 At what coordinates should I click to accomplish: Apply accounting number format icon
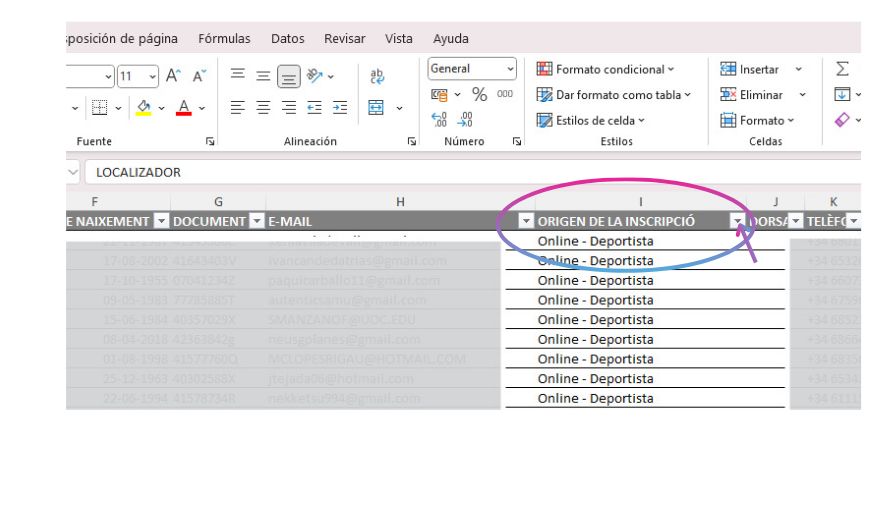[439, 95]
